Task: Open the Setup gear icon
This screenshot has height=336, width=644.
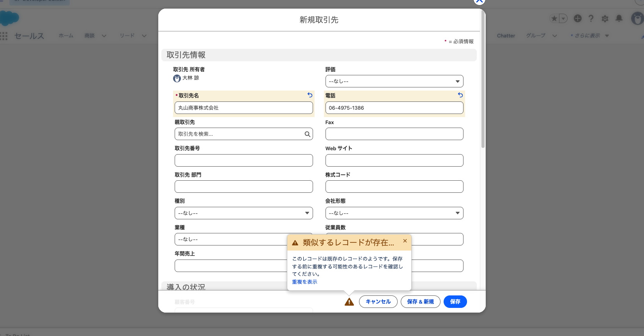Action: coord(605,18)
